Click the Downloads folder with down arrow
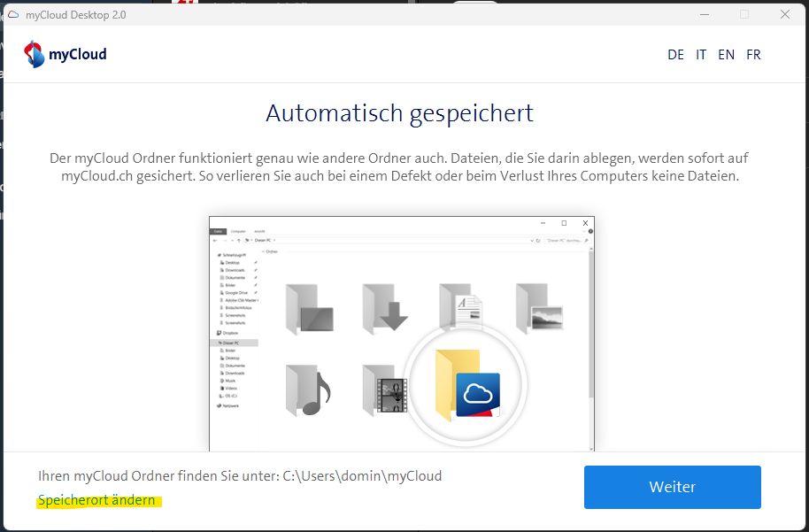Screen dimensions: 809x532 (x=384, y=307)
